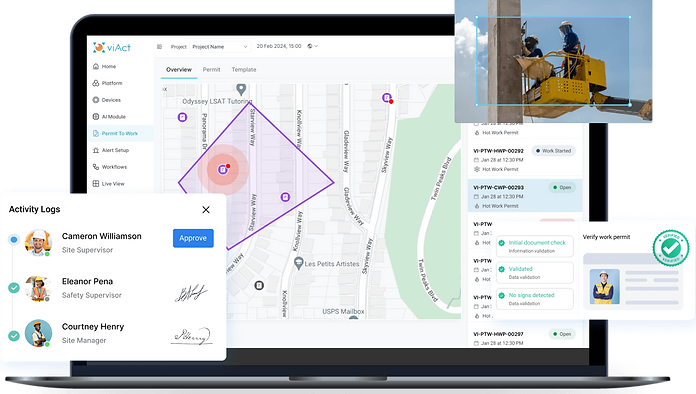Click the Initial document check item
Image resolution: width=696 pixels, height=394 pixels.
click(x=535, y=246)
